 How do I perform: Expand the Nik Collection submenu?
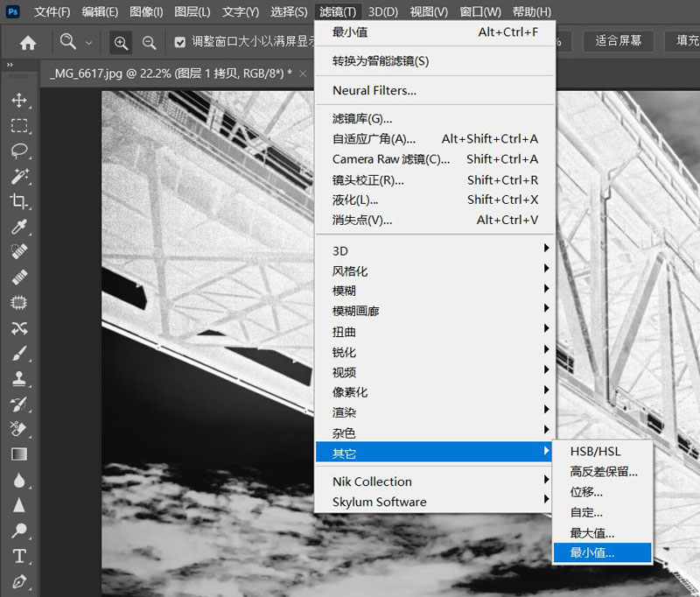coord(435,481)
